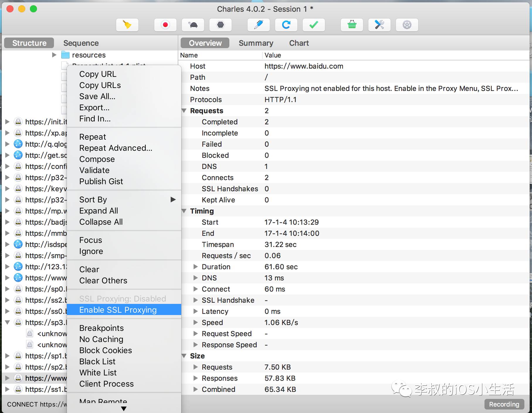The height and width of the screenshot is (413, 532).
Task: Expand the Responses size row
Action: 196,378
